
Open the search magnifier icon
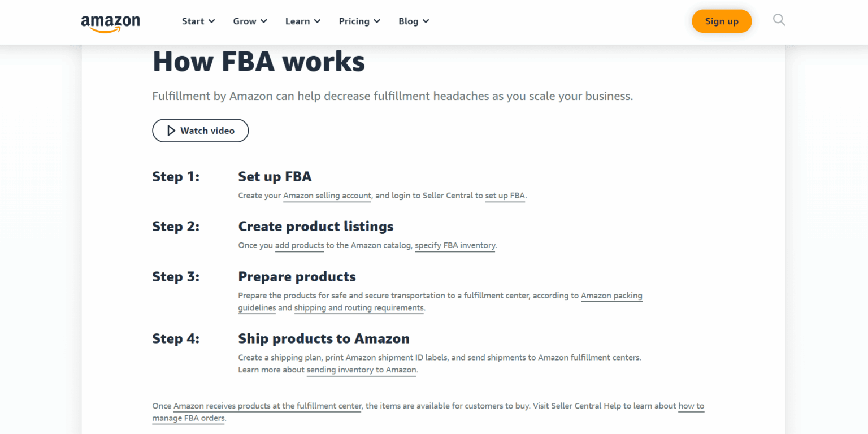coord(779,20)
